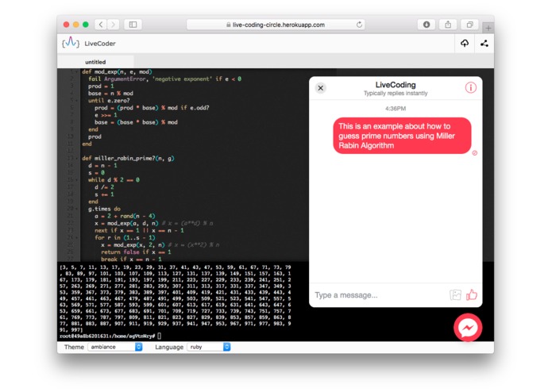Open the Language dropdown showing ruby

pos(209,347)
